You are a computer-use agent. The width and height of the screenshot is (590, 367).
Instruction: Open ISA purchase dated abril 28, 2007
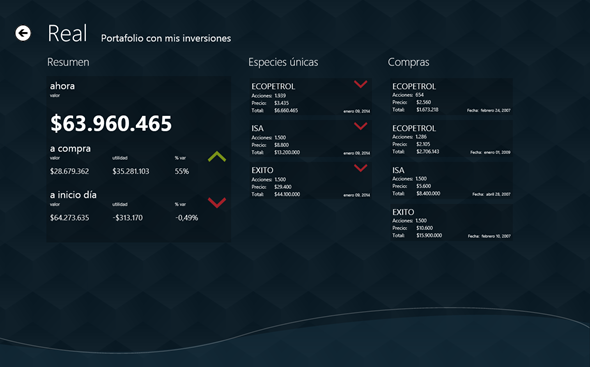point(451,180)
